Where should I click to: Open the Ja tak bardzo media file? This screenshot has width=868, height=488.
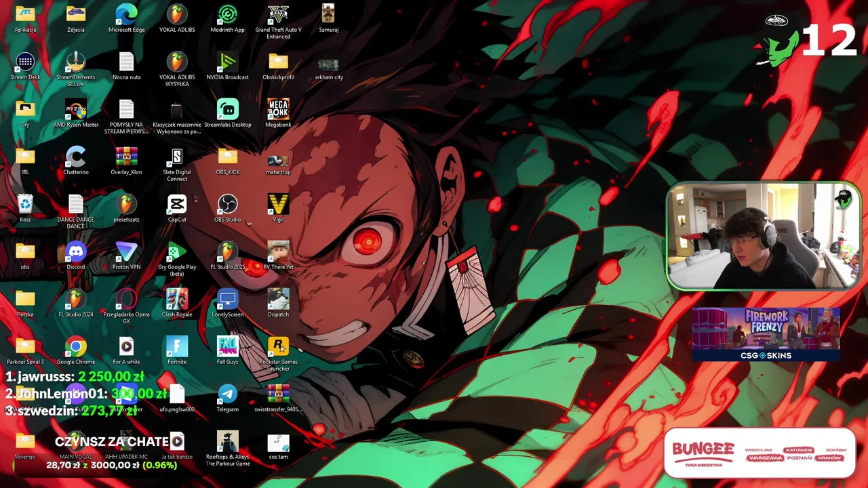point(177,446)
